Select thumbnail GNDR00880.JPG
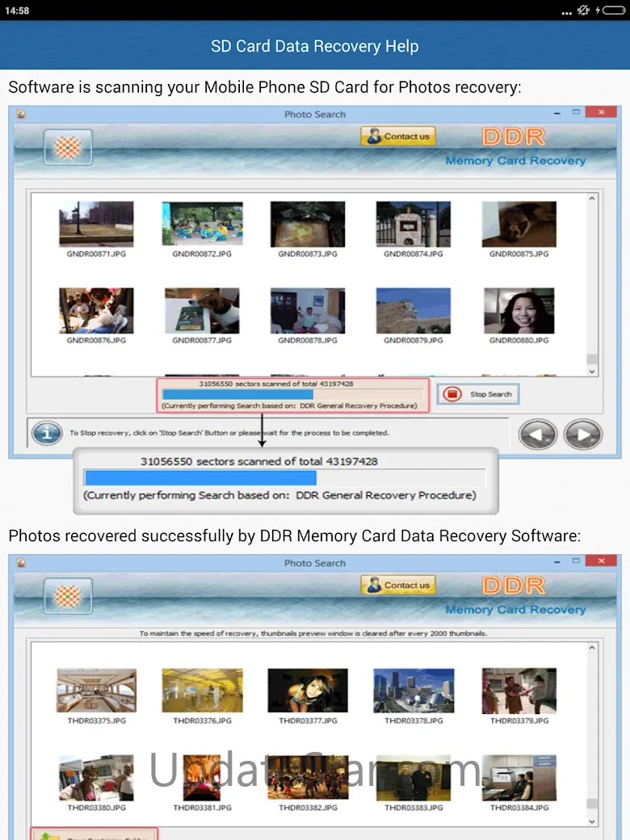 [x=519, y=311]
